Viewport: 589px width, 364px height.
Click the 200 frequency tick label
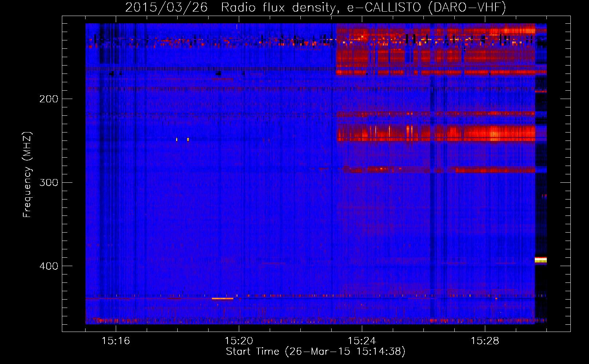click(49, 99)
